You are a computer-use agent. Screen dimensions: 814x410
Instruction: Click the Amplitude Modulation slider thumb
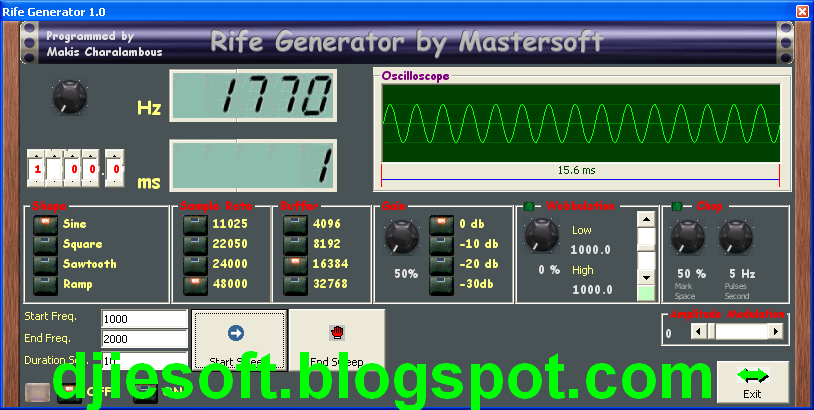click(712, 332)
